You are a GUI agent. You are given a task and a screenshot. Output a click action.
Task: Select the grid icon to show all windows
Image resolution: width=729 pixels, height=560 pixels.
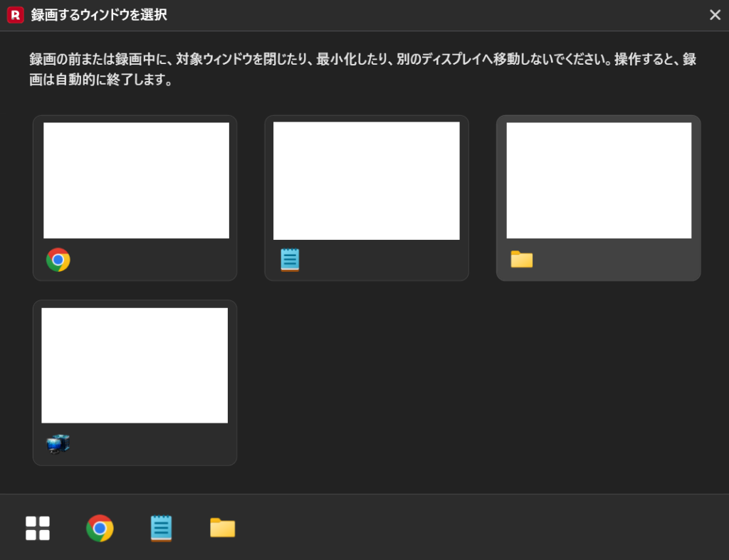coord(36,528)
